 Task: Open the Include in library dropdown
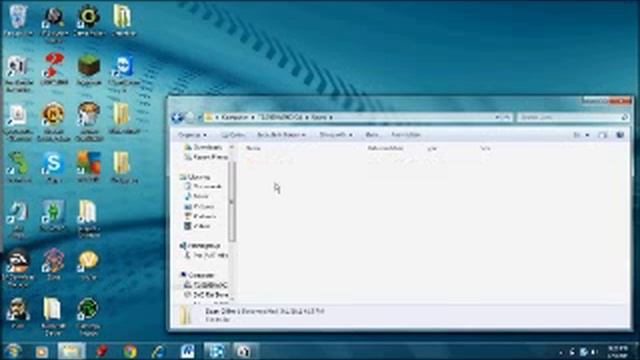(x=282, y=135)
